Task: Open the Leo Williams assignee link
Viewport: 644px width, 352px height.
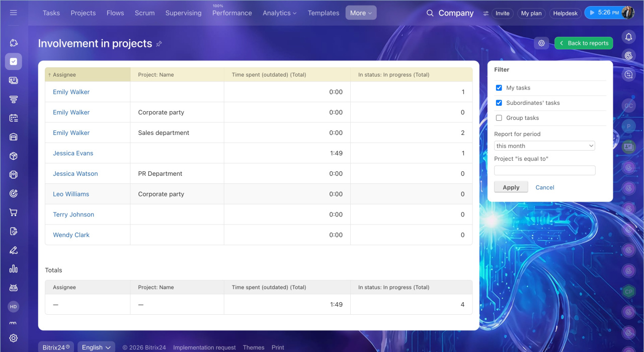Action: coord(71,194)
